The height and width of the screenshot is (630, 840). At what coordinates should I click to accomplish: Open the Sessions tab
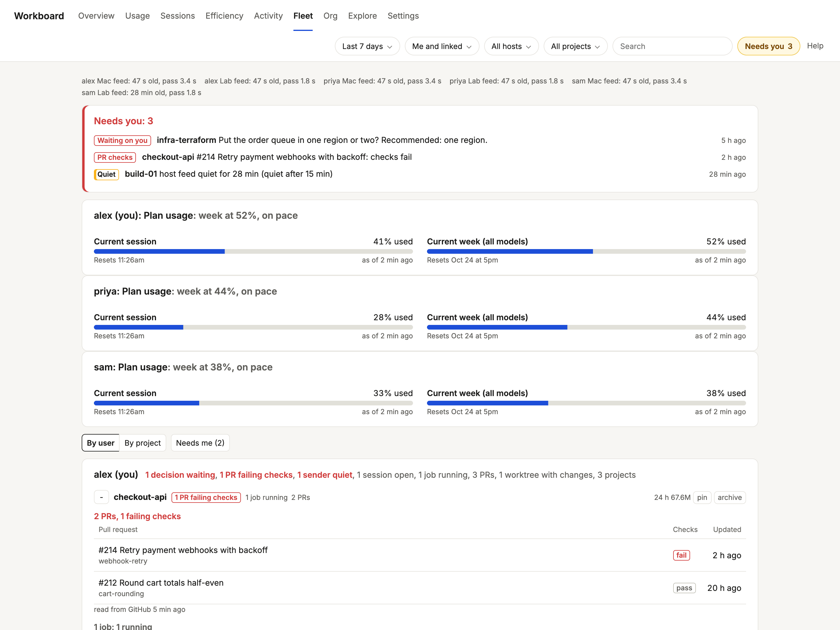(x=177, y=16)
